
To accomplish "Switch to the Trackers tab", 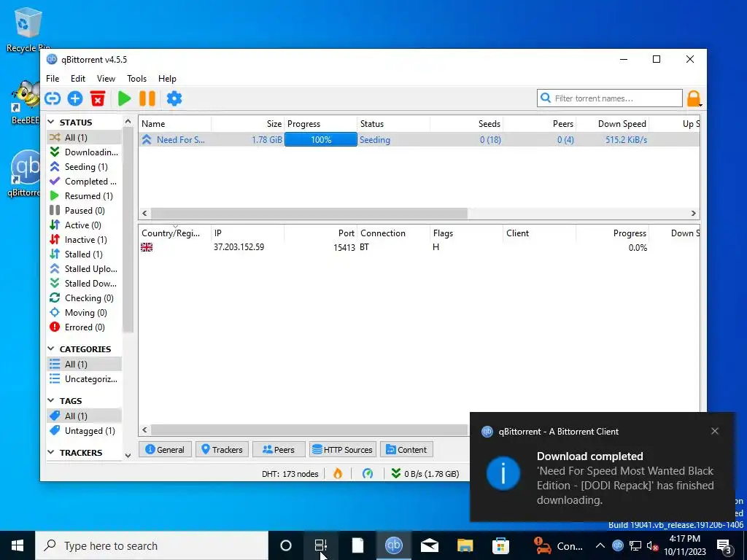I will point(222,449).
